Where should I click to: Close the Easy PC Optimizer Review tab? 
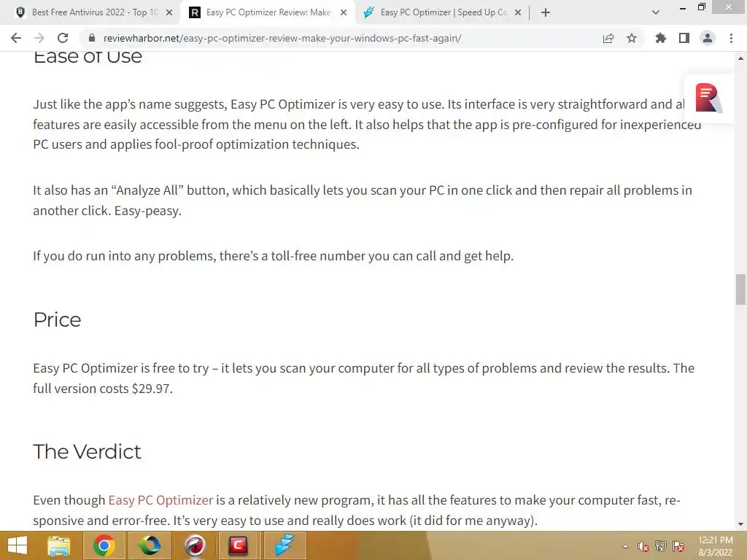(344, 12)
